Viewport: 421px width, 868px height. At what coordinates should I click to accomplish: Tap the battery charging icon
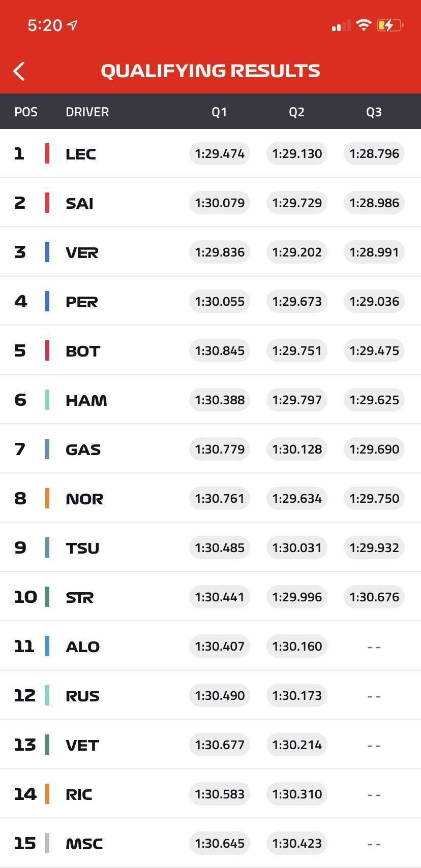389,25
